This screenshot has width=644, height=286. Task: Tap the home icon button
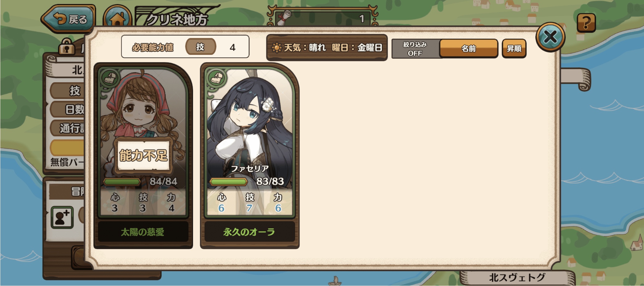pos(117,18)
